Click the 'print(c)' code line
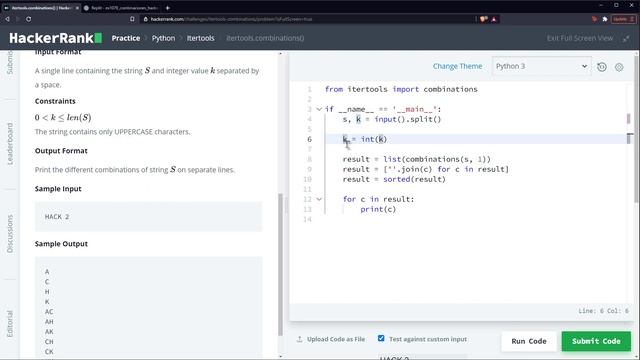The height and width of the screenshot is (360, 640). click(378, 209)
